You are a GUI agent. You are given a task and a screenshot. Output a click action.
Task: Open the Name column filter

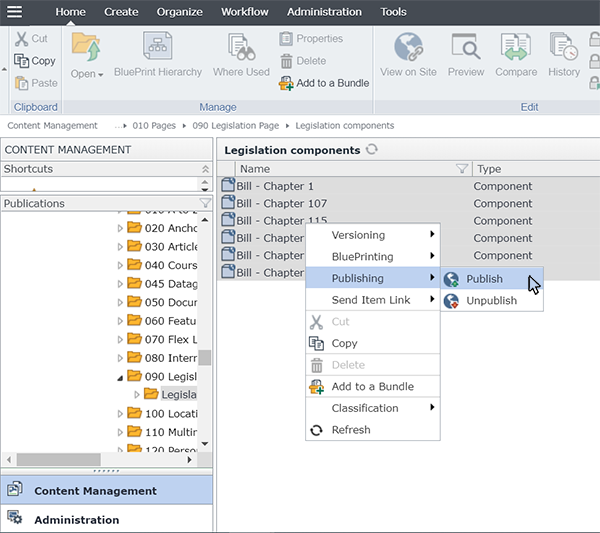coord(462,169)
